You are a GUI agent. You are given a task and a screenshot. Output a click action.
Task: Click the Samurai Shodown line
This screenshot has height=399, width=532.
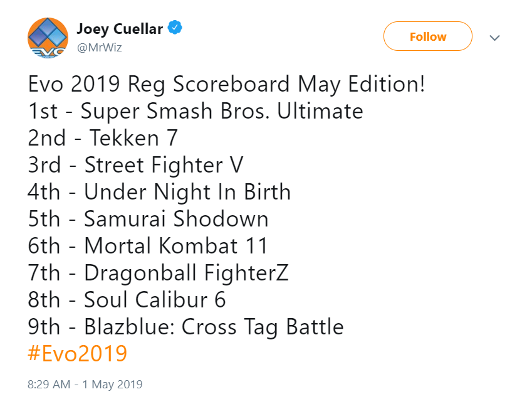(x=149, y=219)
